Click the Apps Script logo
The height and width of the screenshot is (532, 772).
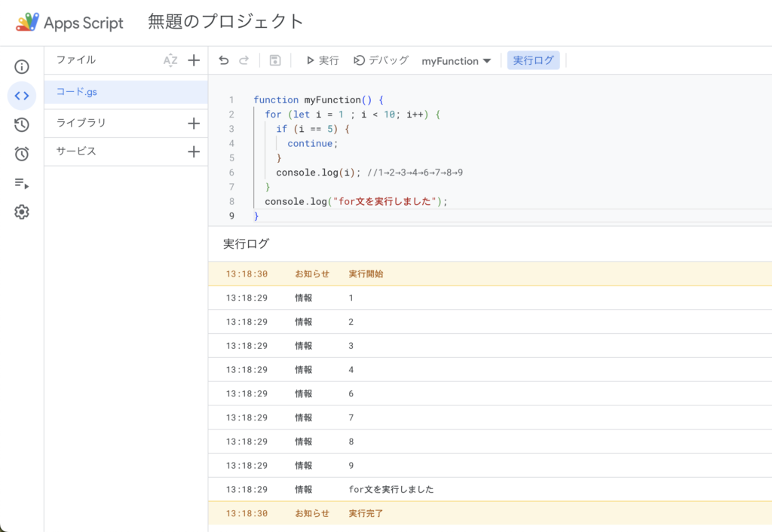coord(69,23)
